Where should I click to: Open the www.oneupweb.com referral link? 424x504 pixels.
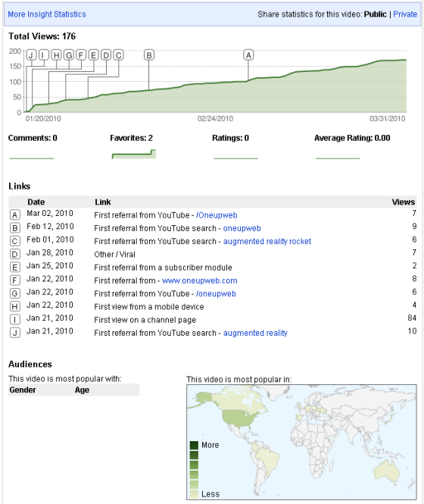pyautogui.click(x=199, y=280)
